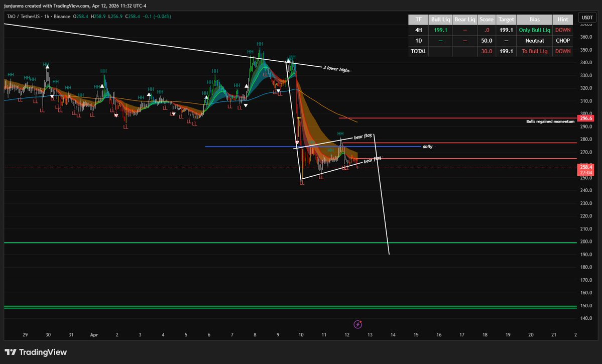602x364 pixels.
Task: Click the 1D Score 50.0 cell
Action: pos(486,41)
